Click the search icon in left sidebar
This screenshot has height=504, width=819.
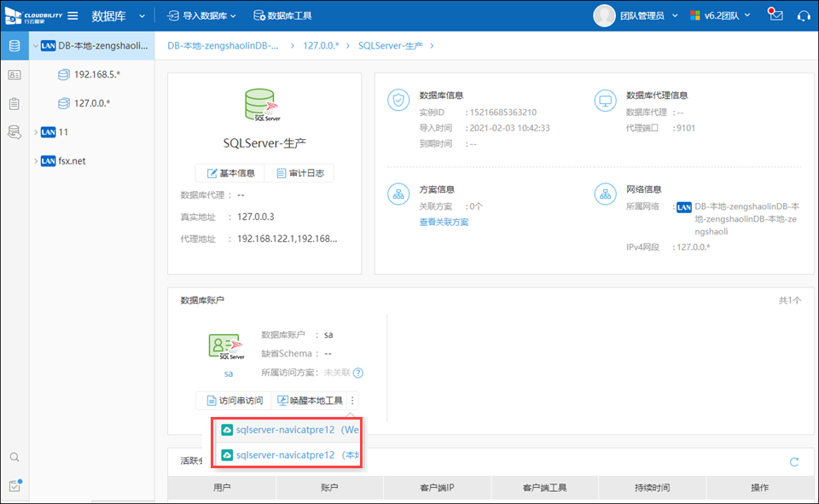pos(14,457)
